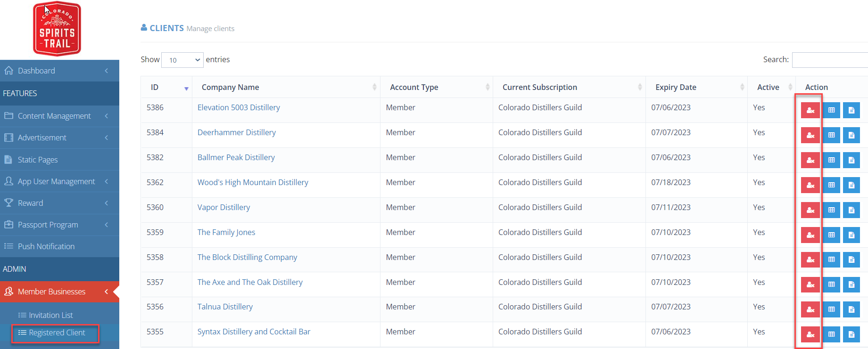
Task: Click document icon for The Axe and The Oak
Action: [851, 284]
